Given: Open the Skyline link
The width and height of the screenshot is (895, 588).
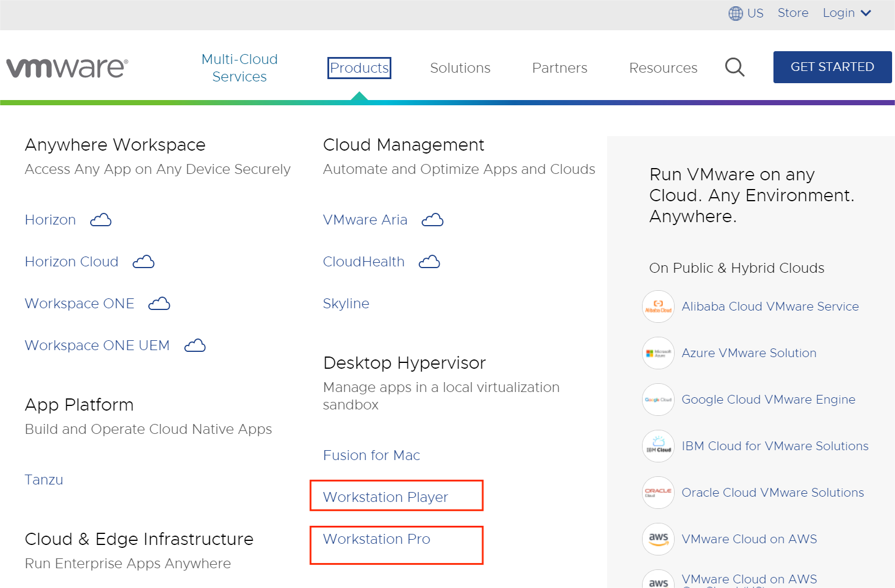Looking at the screenshot, I should (x=346, y=304).
